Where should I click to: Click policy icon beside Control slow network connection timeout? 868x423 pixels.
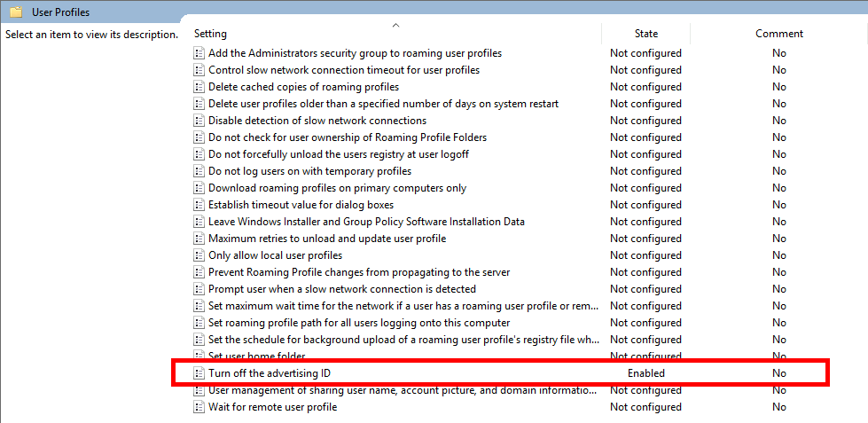(x=199, y=70)
